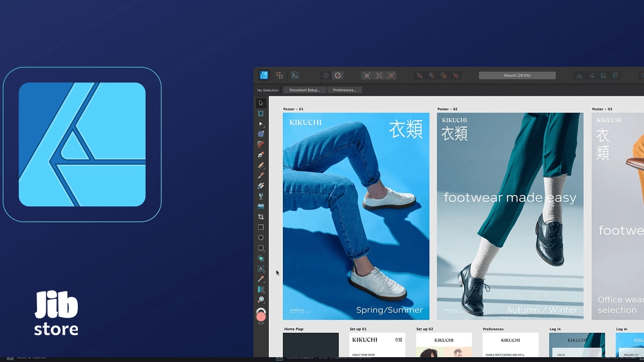Click the No Selection label
This screenshot has height=362, width=644.
(268, 90)
